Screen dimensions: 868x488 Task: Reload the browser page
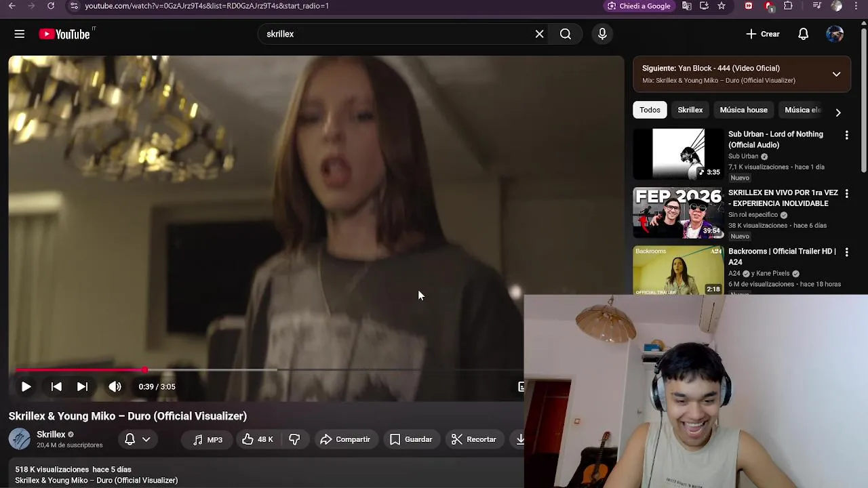pyautogui.click(x=51, y=5)
